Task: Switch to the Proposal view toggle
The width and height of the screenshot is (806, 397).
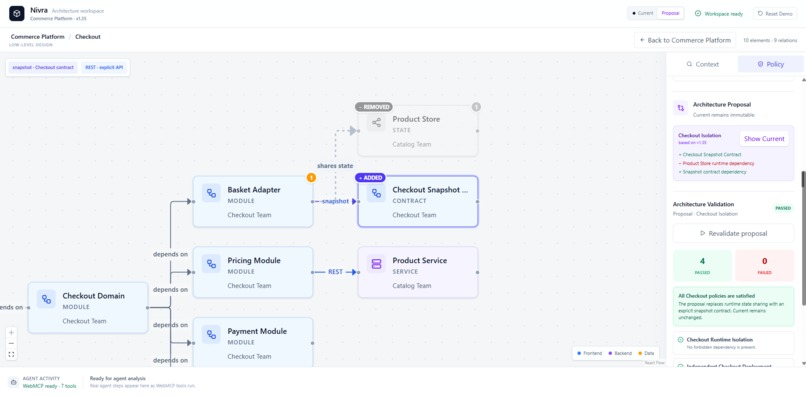Action: [670, 13]
